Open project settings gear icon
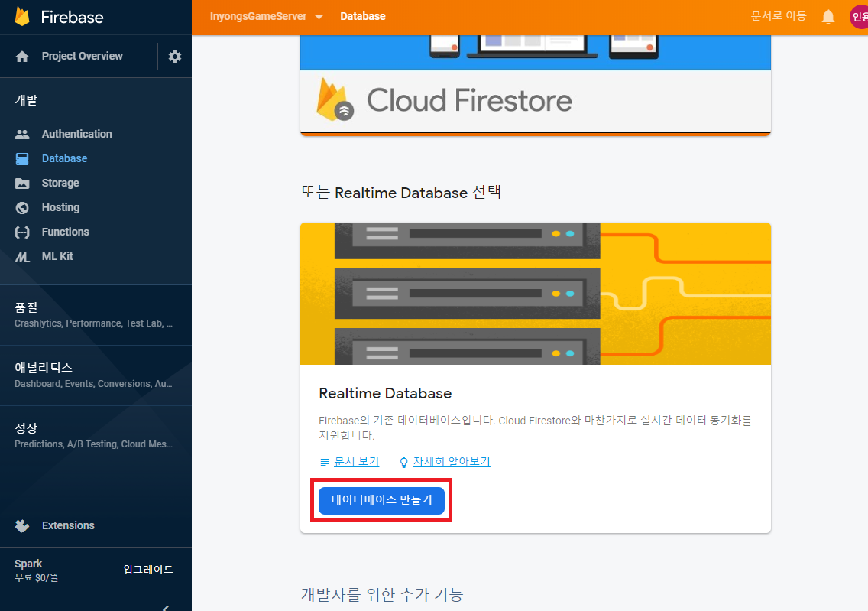 pos(175,57)
